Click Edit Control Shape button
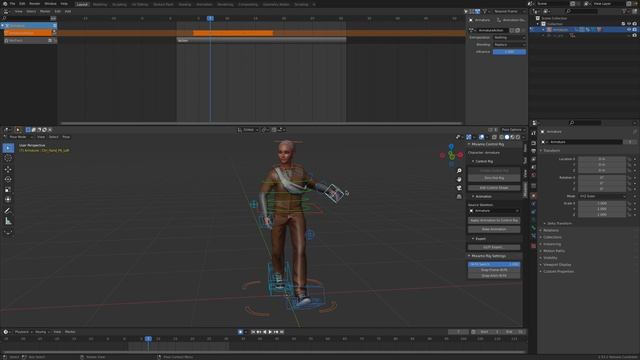The width and height of the screenshot is (640, 360). [494, 188]
